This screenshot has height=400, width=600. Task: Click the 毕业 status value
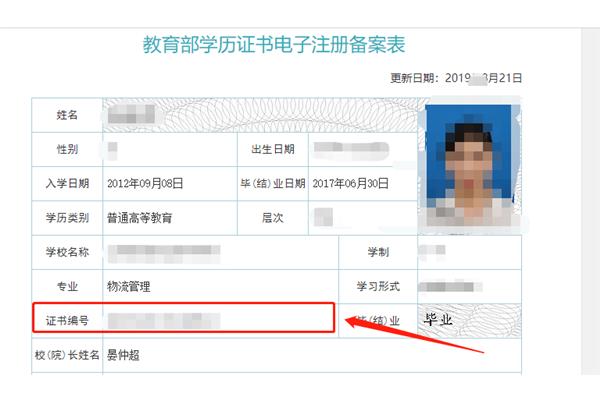438,319
